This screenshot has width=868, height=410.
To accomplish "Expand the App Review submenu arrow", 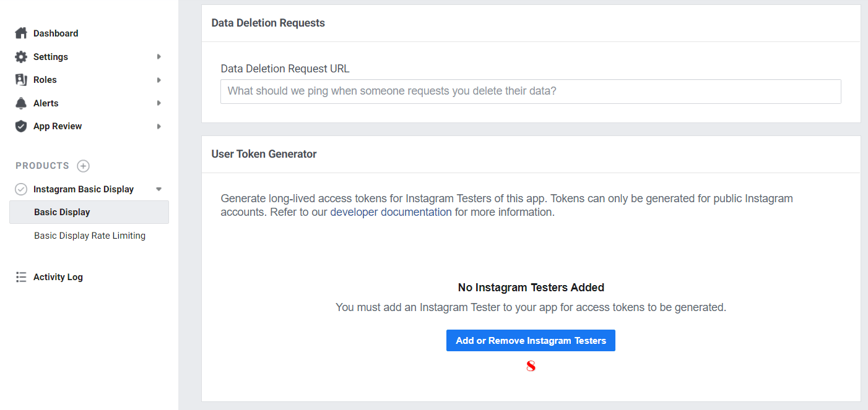I will [x=159, y=126].
